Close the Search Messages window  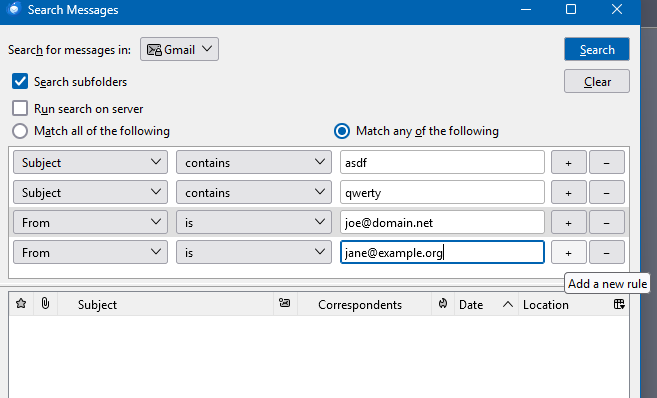617,9
